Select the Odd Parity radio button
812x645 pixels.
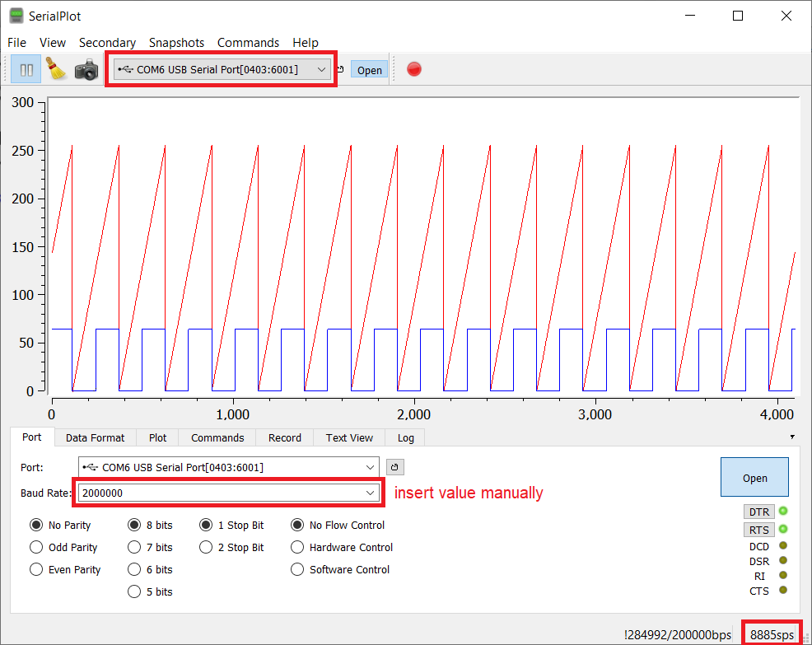[x=36, y=547]
